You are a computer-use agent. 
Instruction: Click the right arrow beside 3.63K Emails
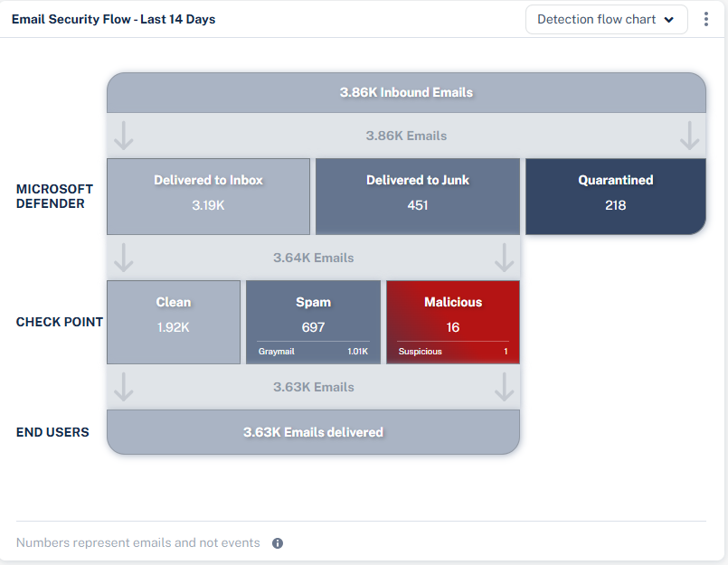coord(504,387)
